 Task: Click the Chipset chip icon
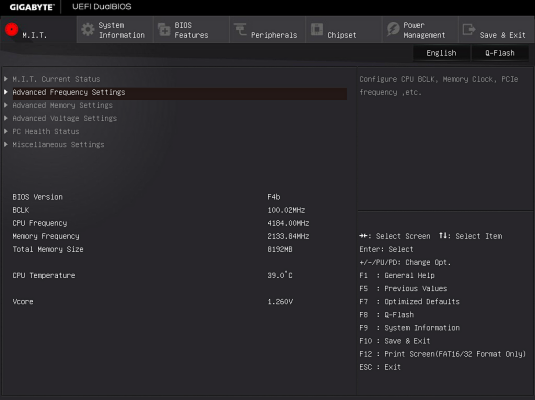point(317,29)
